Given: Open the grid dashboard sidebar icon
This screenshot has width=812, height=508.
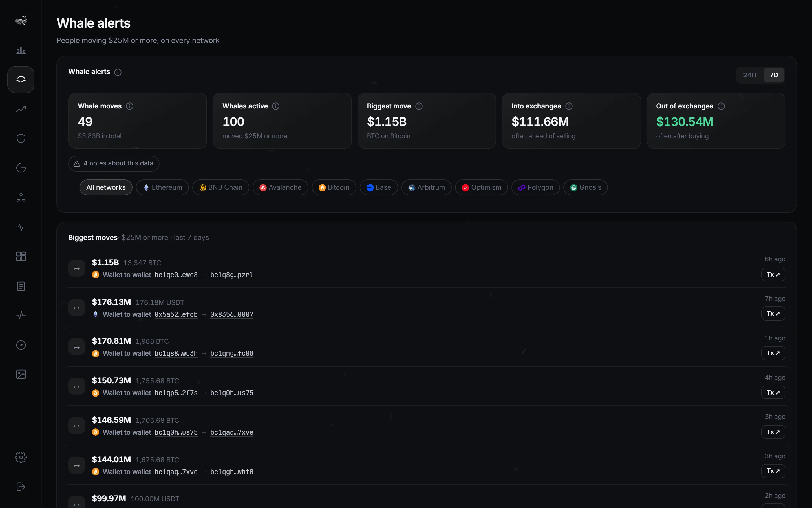Looking at the screenshot, I should coord(21,257).
